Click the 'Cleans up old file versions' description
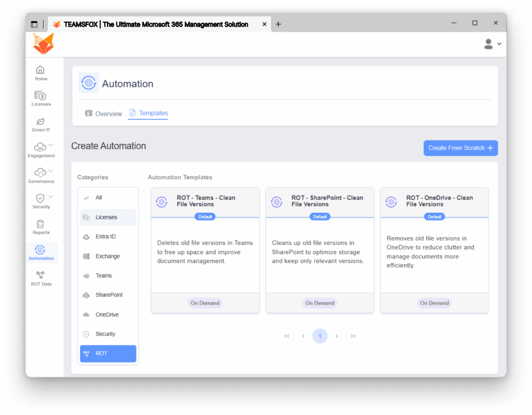The height and width of the screenshot is (415, 532). 318,252
